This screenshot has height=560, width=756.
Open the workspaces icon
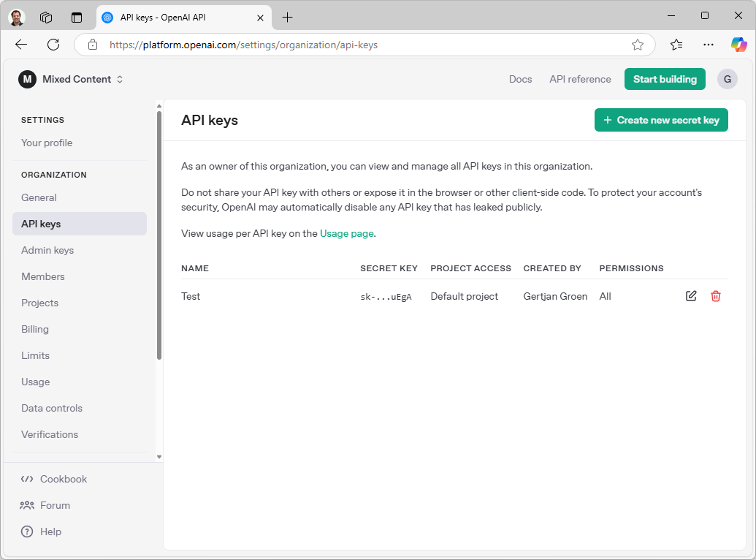(x=46, y=18)
